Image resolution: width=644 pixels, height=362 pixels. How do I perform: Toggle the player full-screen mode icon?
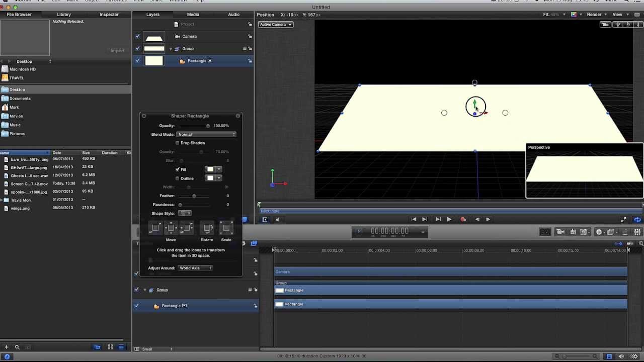coord(624,220)
